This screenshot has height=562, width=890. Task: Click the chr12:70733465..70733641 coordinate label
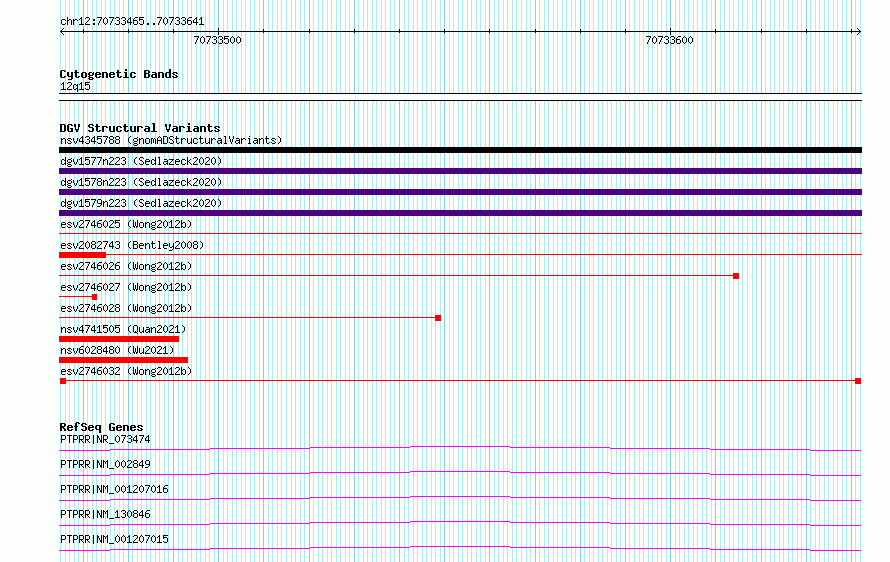tap(132, 22)
